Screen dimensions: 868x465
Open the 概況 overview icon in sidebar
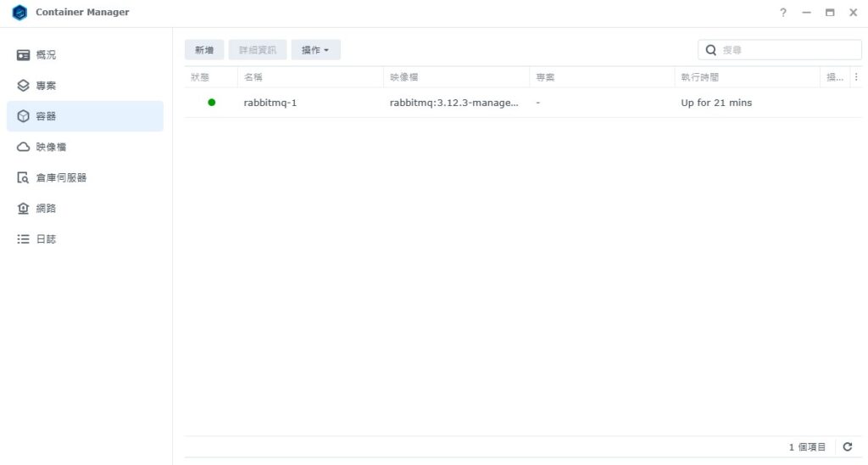[23, 55]
